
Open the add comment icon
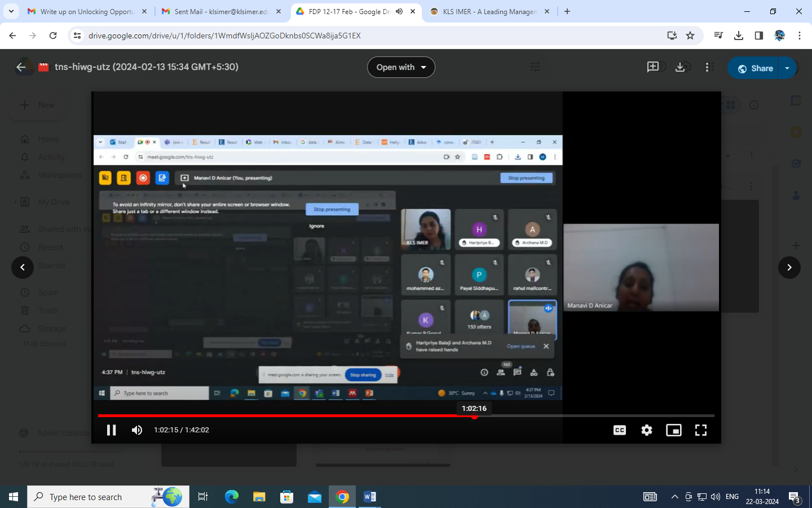tap(652, 67)
